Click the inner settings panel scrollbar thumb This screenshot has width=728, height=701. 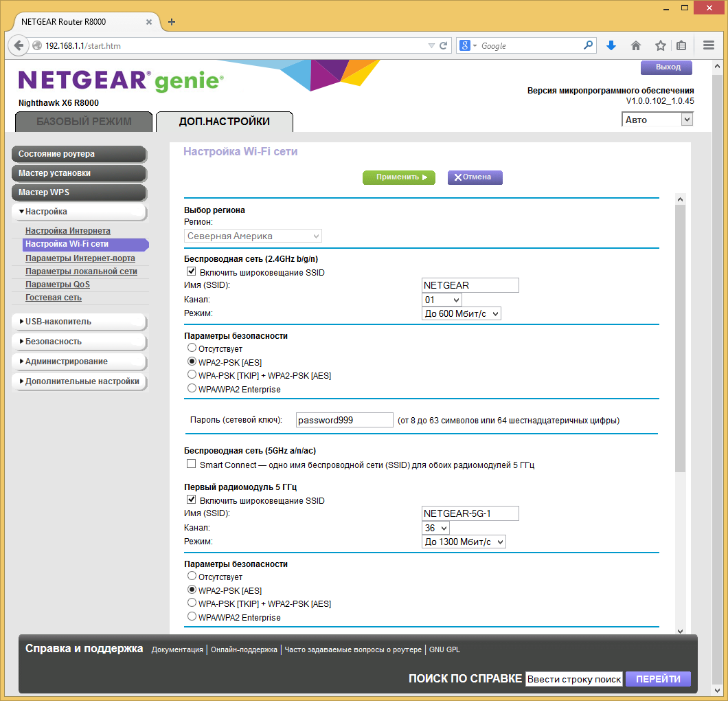680,338
